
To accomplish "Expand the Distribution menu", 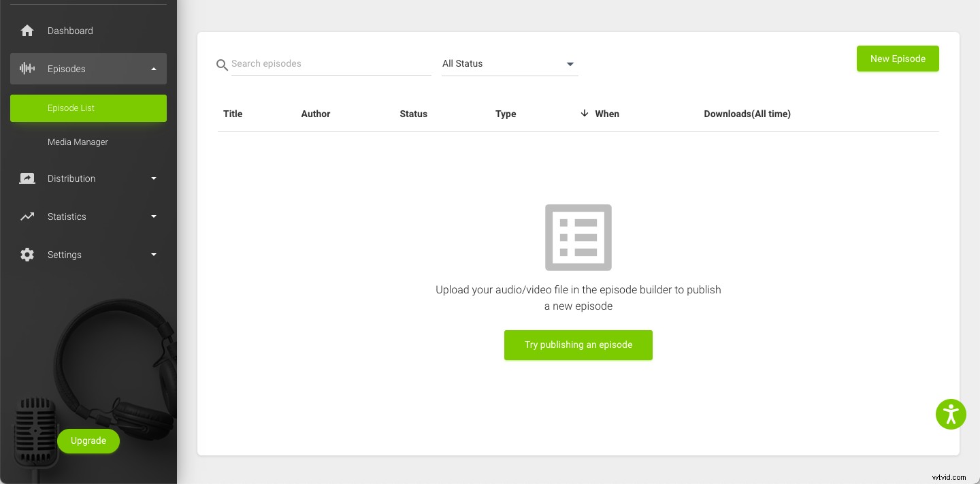I will click(154, 178).
